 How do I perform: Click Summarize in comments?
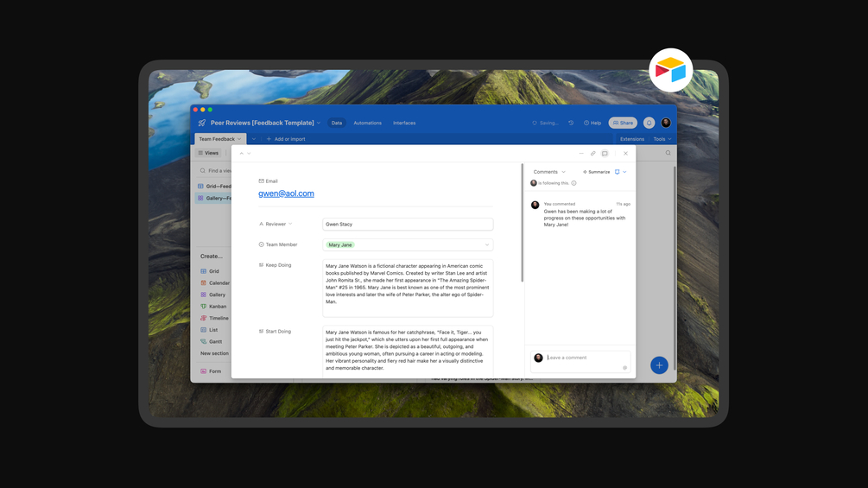click(x=596, y=172)
